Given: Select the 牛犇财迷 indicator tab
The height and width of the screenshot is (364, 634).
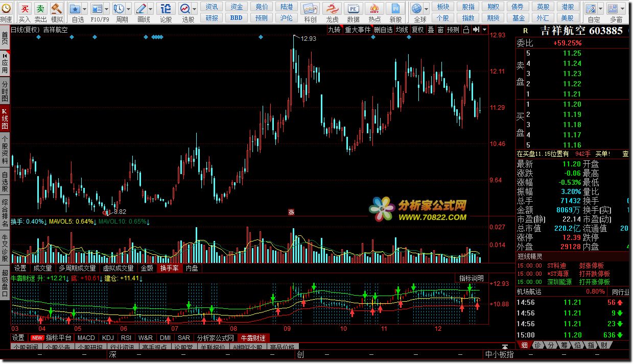Looking at the screenshot, I should (253, 337).
